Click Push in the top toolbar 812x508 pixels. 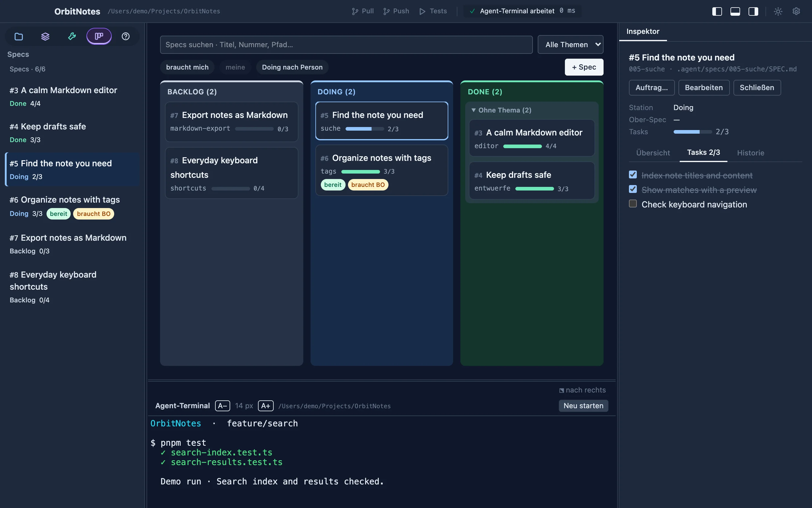coord(396,11)
